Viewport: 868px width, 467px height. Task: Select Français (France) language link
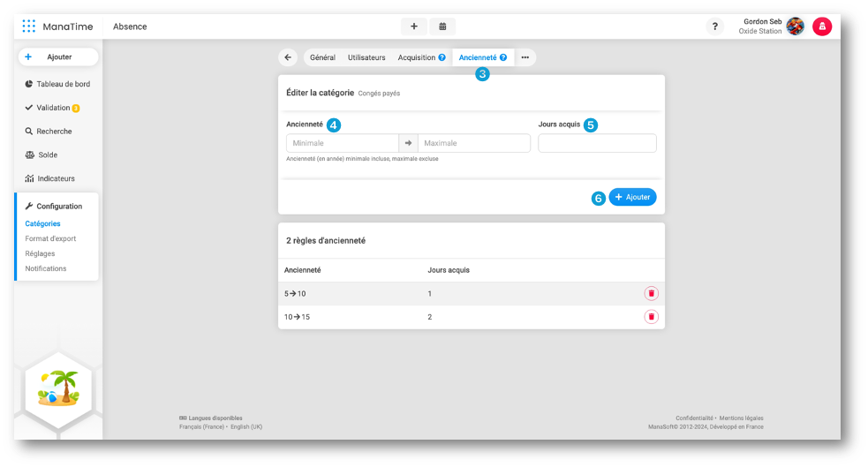(x=201, y=426)
